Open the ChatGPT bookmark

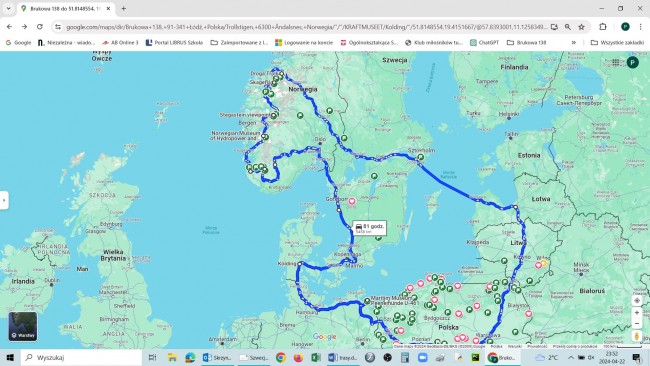(484, 42)
